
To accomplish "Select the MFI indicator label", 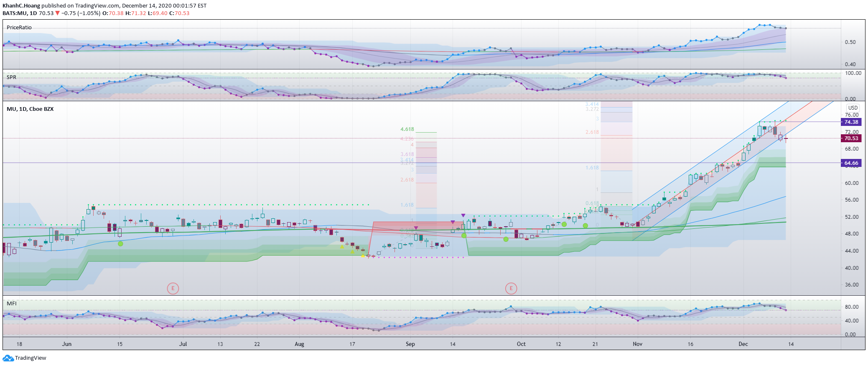I will (11, 304).
